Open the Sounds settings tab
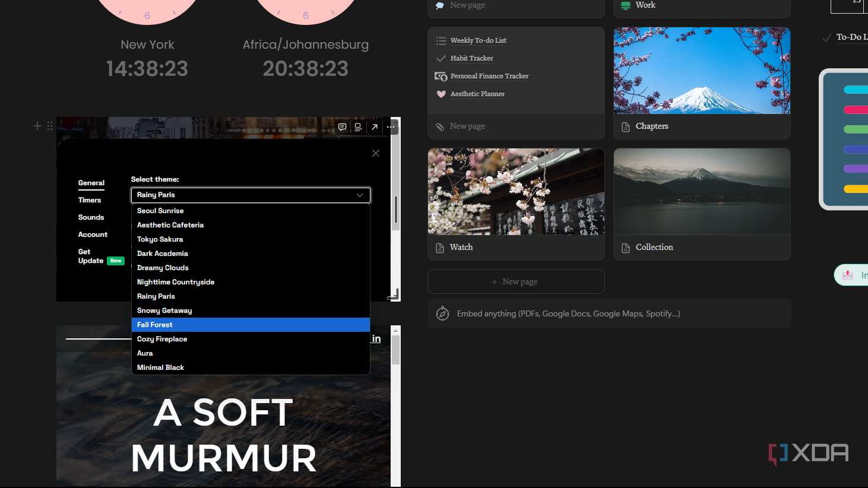Viewport: 868px width, 488px height. pos(91,217)
